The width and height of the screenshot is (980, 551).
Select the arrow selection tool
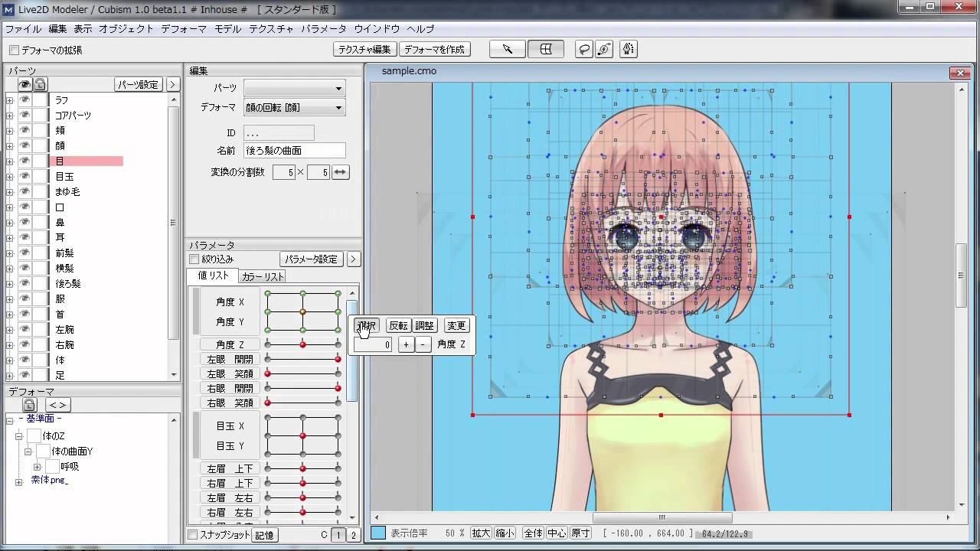coord(509,49)
